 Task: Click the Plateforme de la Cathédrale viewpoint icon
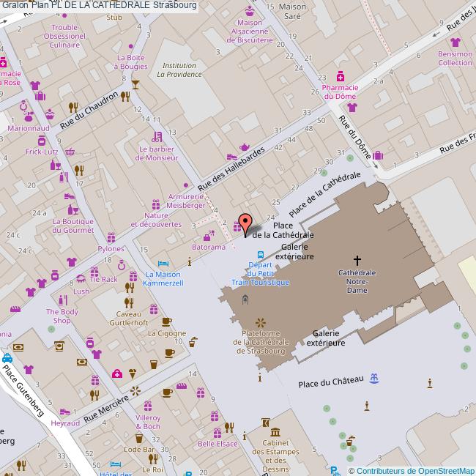click(x=260, y=322)
